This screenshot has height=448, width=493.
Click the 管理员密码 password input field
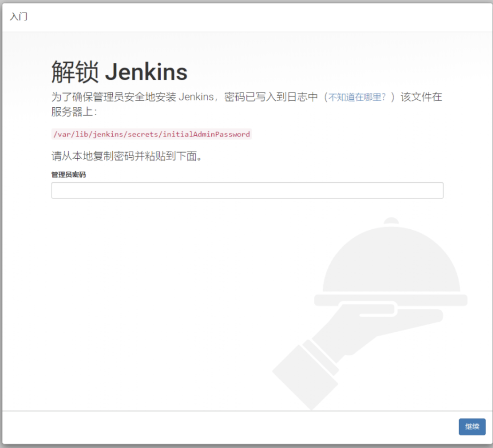[247, 190]
